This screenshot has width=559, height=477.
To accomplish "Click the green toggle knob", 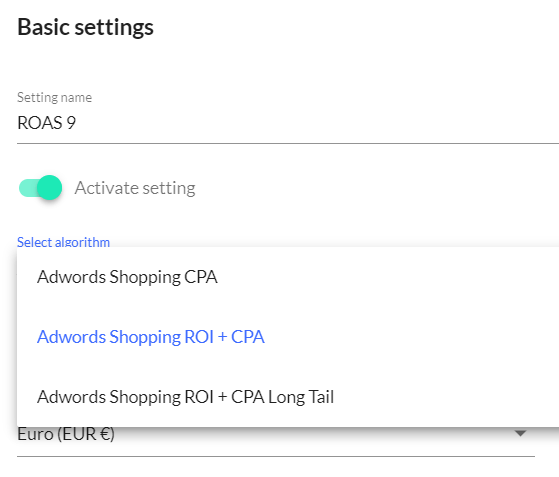I will [50, 188].
